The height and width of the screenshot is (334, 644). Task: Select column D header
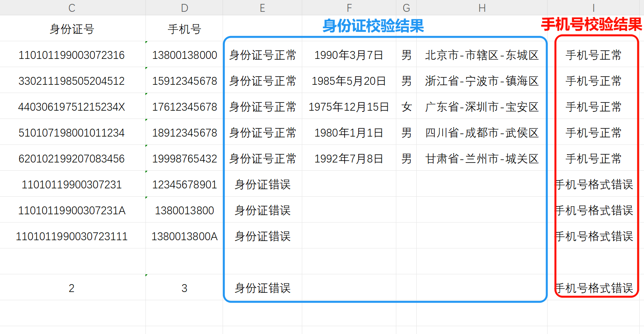(x=184, y=7)
